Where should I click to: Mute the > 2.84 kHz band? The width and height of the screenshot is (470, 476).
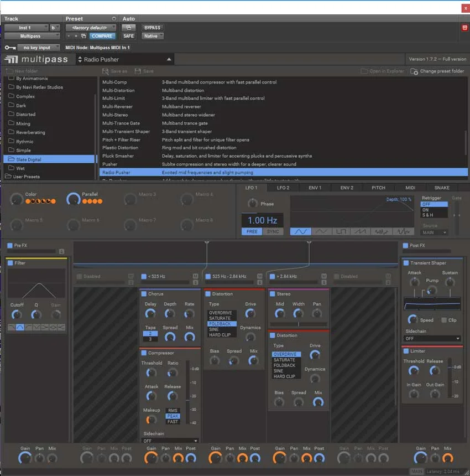pos(324,276)
